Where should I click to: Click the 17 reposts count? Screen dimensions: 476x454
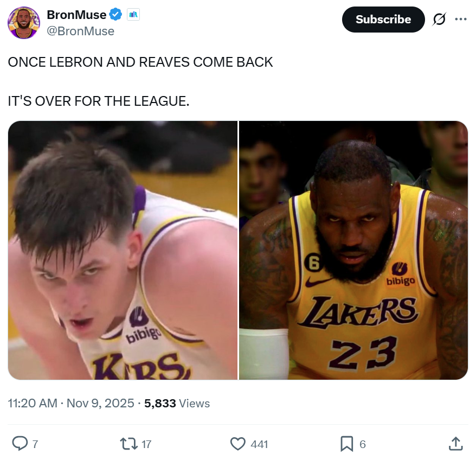tap(146, 444)
